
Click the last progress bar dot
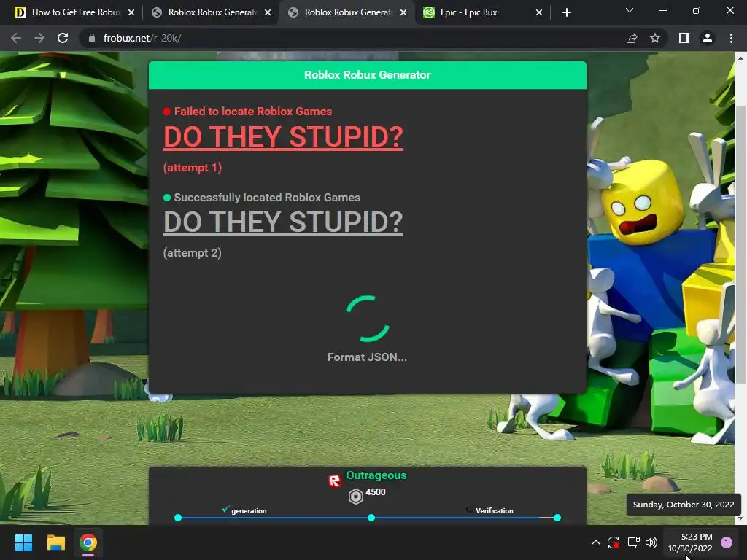pyautogui.click(x=557, y=518)
